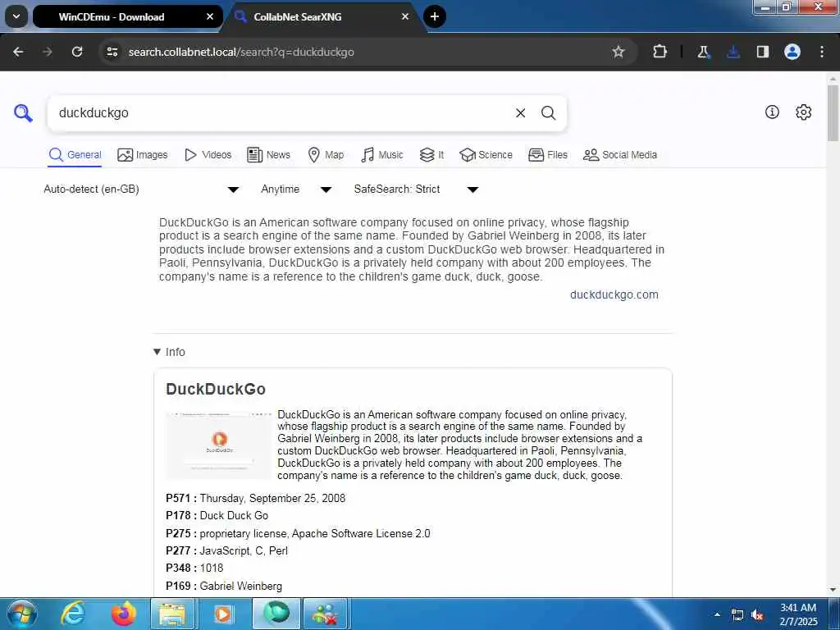This screenshot has height=630, width=840.
Task: Click the browser forward arrow
Action: pyautogui.click(x=48, y=52)
